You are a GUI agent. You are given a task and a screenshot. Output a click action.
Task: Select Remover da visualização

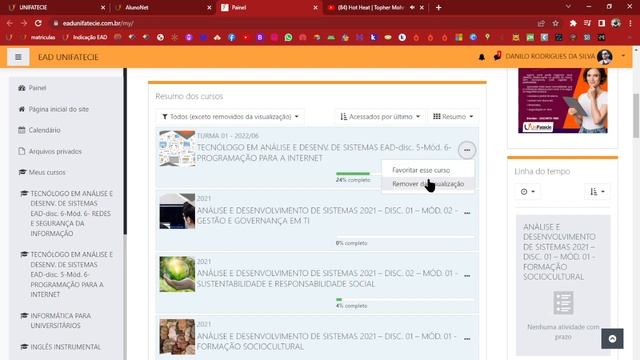428,184
